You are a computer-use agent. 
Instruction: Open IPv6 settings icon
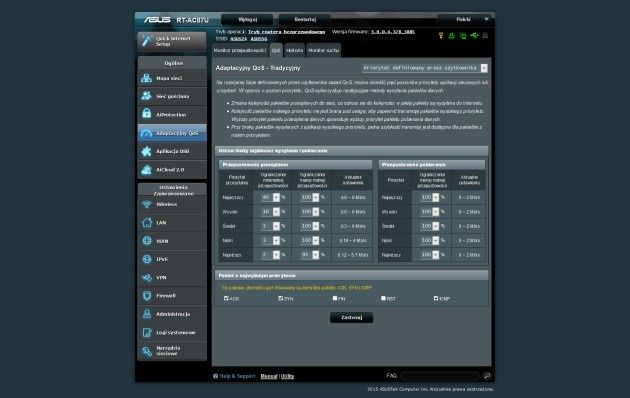click(x=147, y=259)
